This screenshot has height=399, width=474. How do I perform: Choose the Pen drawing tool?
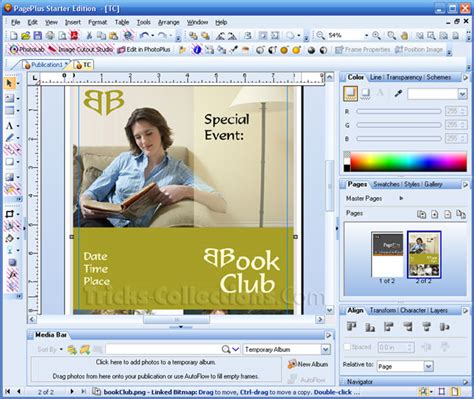[9, 138]
